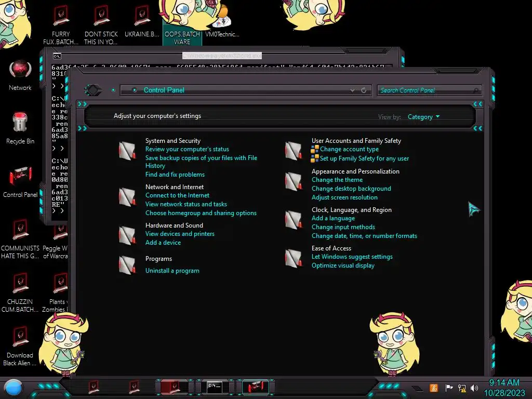Click the Control Panel back navigation icon
Image resolution: width=532 pixels, height=399 pixels.
[x=92, y=90]
